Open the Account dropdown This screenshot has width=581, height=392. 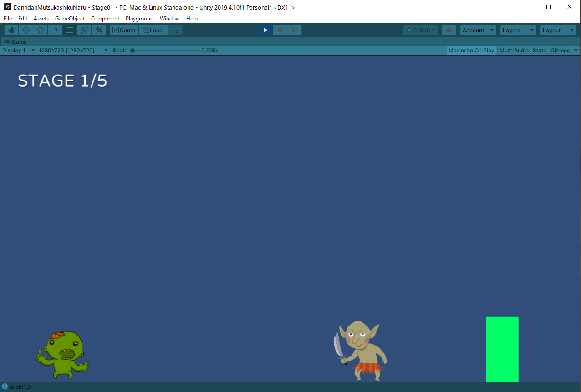coord(478,30)
